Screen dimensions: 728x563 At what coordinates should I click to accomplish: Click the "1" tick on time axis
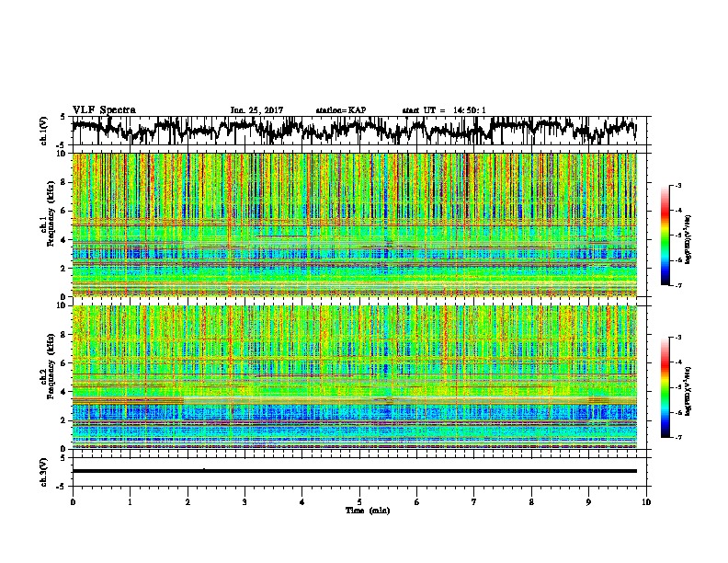tap(130, 502)
